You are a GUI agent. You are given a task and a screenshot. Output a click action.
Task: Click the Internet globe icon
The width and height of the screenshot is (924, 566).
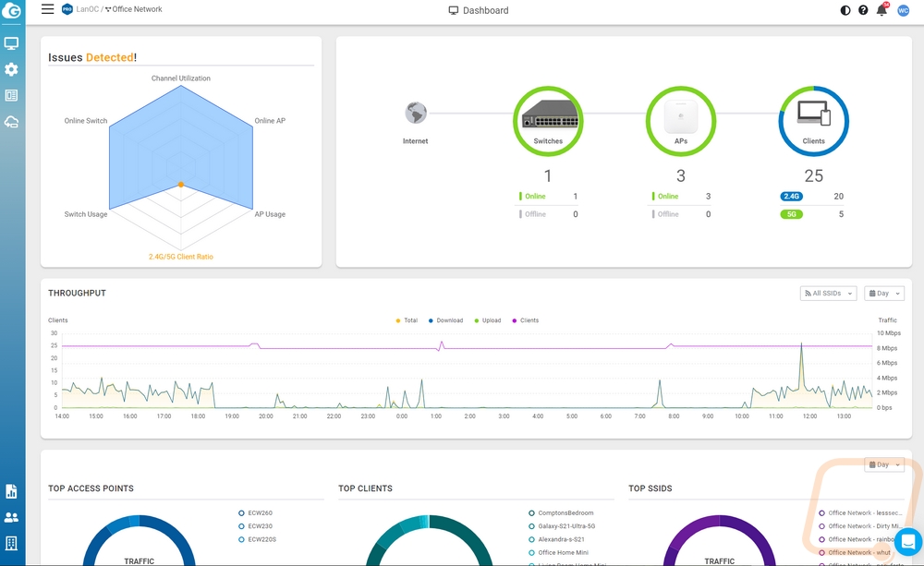(416, 113)
